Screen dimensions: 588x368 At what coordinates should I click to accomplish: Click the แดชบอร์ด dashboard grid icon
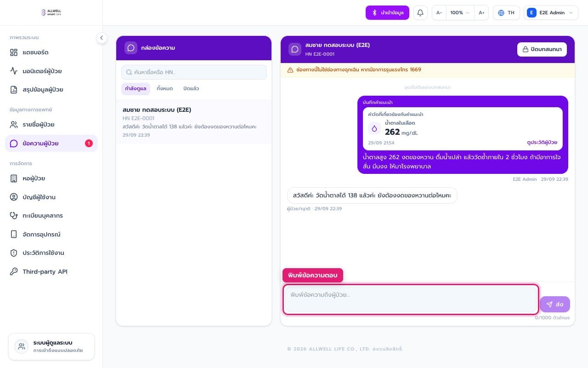pos(14,52)
